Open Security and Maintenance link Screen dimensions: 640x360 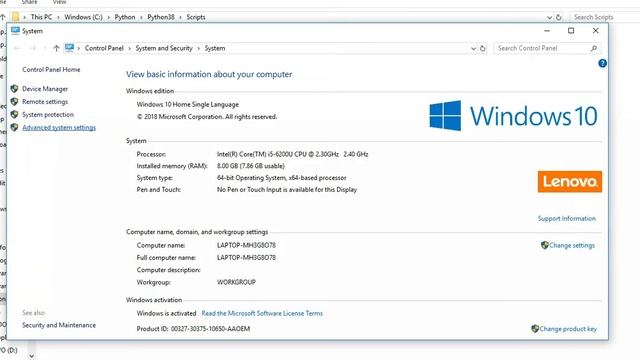click(59, 325)
